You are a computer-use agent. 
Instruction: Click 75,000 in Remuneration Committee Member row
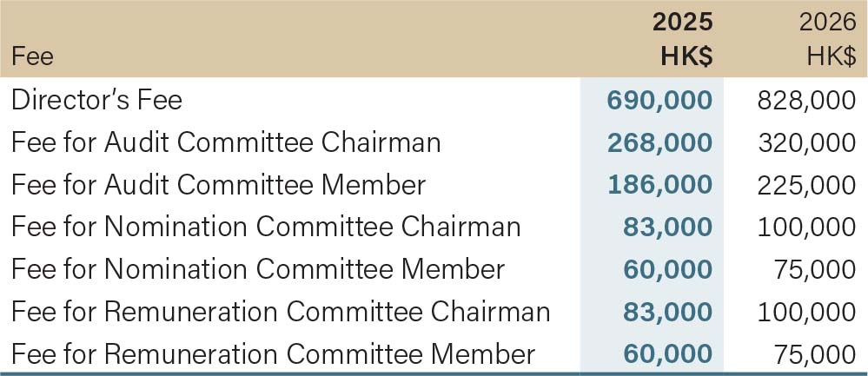[x=814, y=354]
